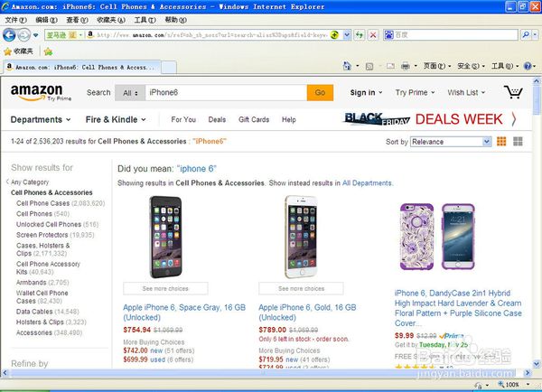Image resolution: width=542 pixels, height=392 pixels.
Task: Open the Black Friday Deals Week banner
Action: [x=430, y=119]
